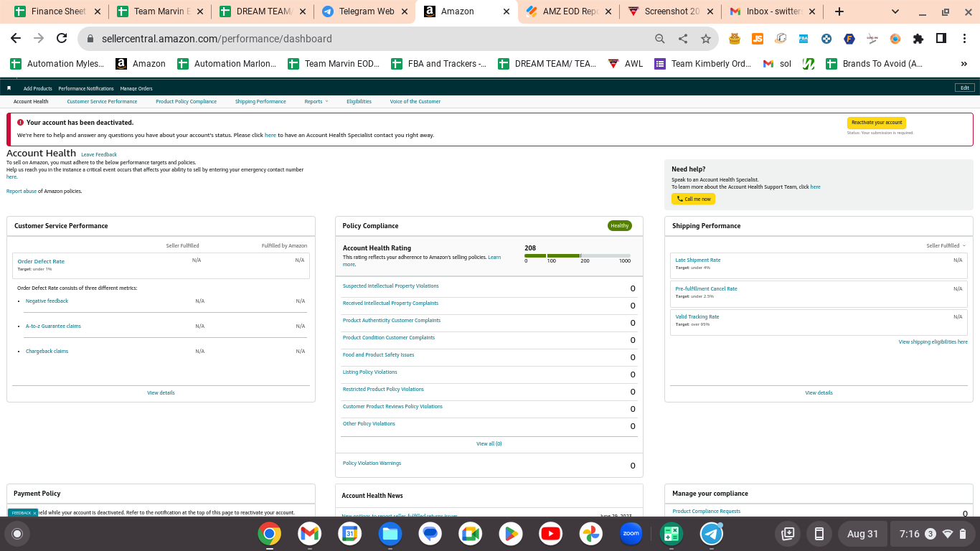This screenshot has width=980, height=551.
Task: Open the Files app on the shelf
Action: coord(390,534)
